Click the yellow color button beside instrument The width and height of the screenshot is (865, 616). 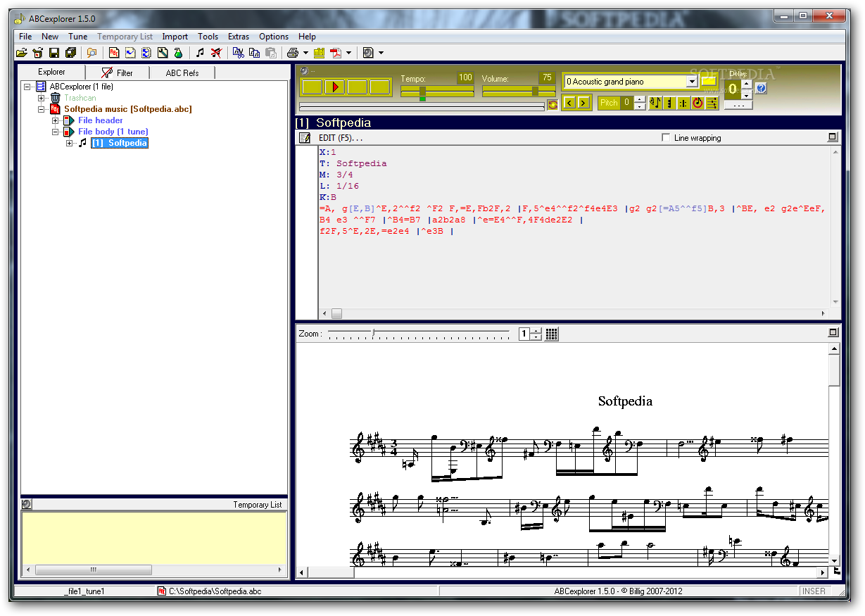(x=709, y=82)
